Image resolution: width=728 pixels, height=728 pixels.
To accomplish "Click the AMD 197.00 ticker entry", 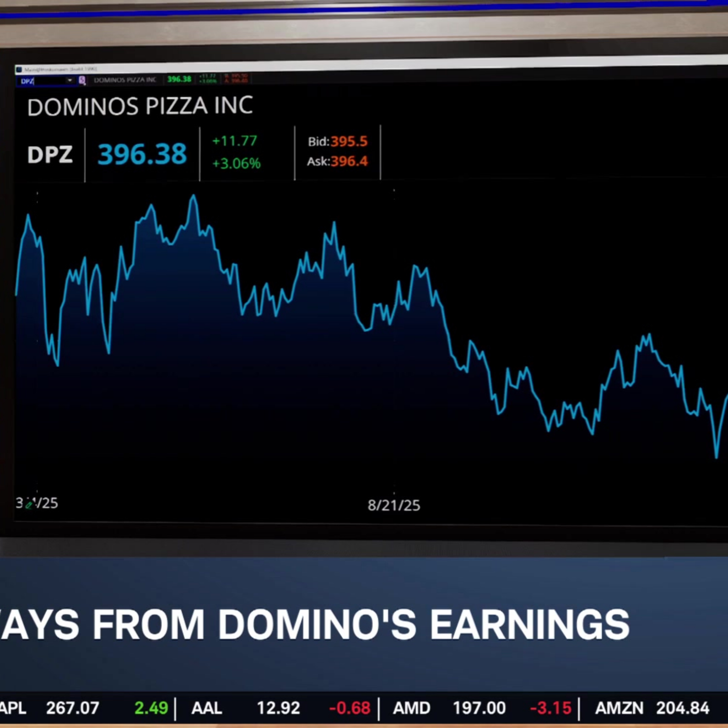I will [x=482, y=708].
